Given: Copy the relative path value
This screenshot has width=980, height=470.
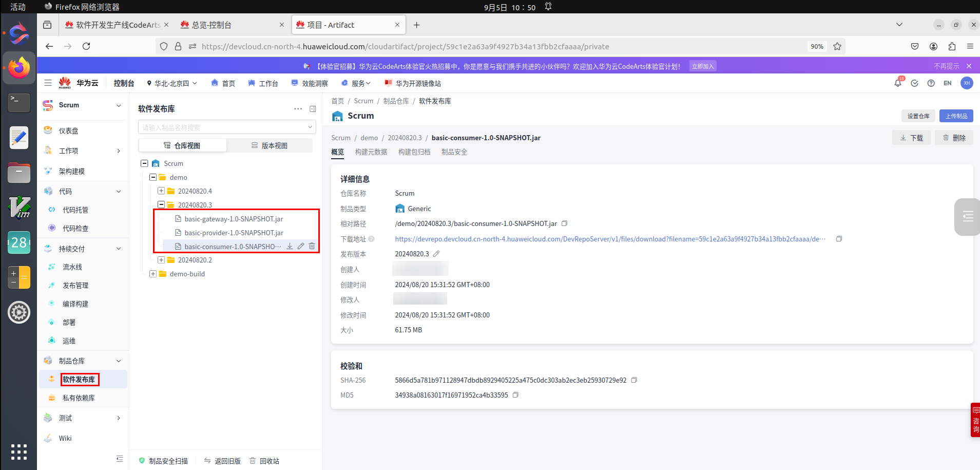Looking at the screenshot, I should click(564, 223).
